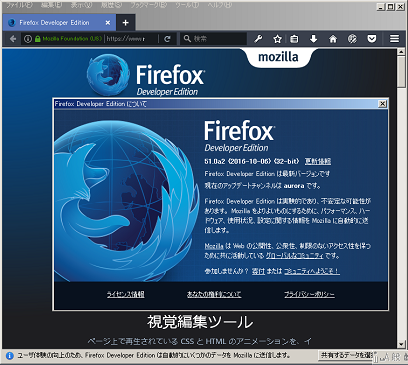The height and width of the screenshot is (365, 408).
Task: Close the About Firefox dialog
Action: tap(382, 104)
